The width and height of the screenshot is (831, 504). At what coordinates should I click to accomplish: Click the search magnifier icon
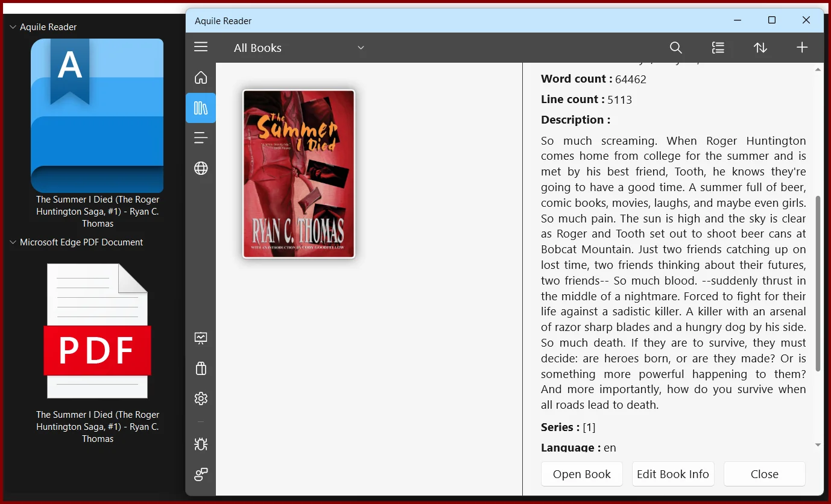(676, 48)
